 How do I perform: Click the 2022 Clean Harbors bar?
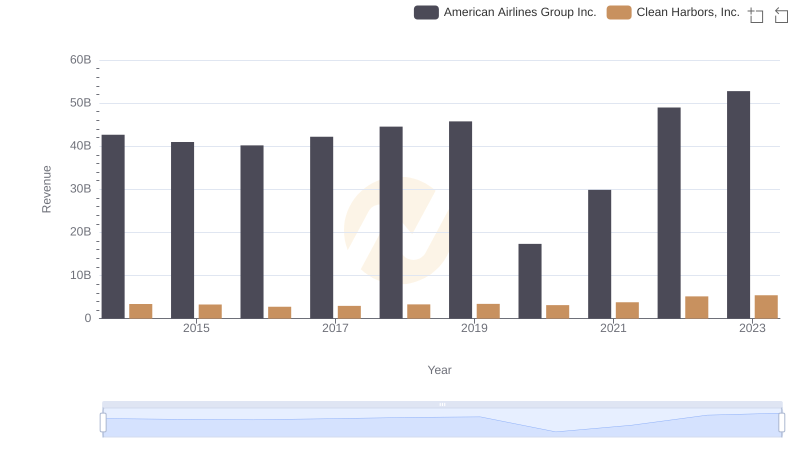tap(697, 307)
